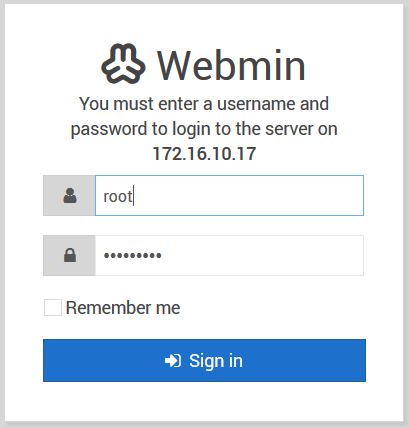Click the gray box behind the user icon
Viewport: 410px width, 428px height.
(x=69, y=195)
